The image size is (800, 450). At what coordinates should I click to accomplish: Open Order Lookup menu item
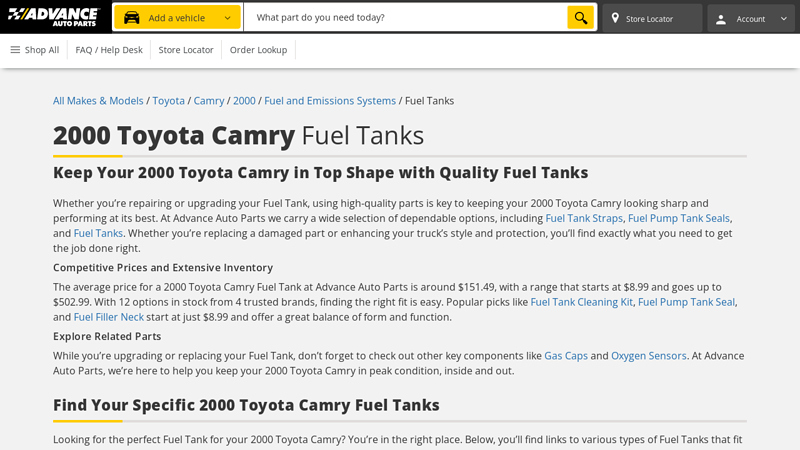[x=258, y=50]
